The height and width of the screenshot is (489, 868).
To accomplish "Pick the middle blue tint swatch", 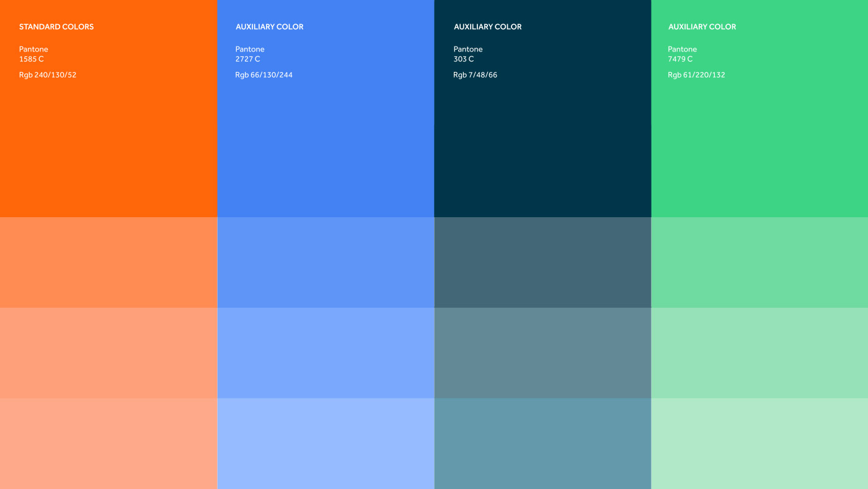I will (325, 353).
